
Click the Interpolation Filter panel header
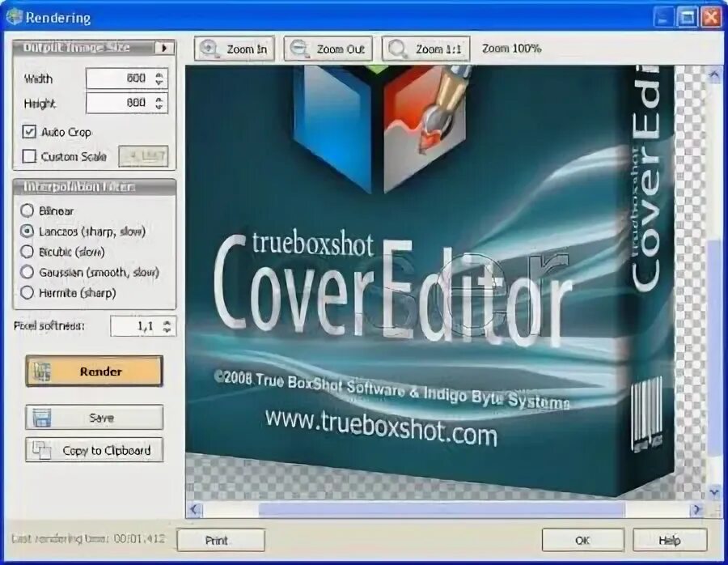coord(95,187)
